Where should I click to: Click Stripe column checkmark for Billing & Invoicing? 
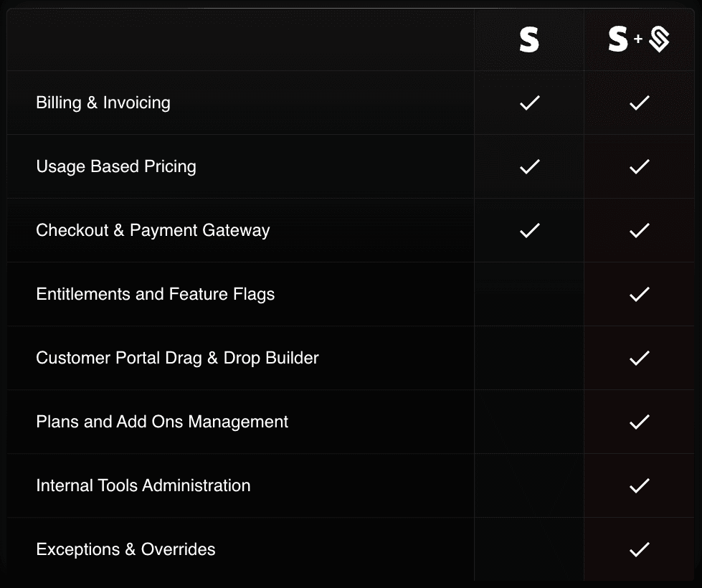529,103
